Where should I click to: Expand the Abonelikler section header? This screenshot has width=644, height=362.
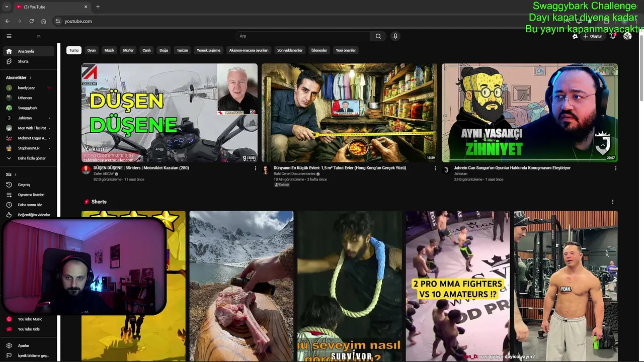[x=19, y=77]
